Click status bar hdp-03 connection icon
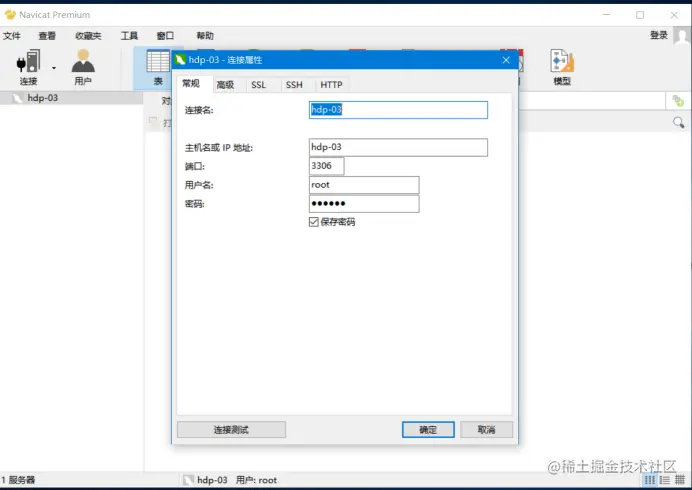 [x=188, y=480]
